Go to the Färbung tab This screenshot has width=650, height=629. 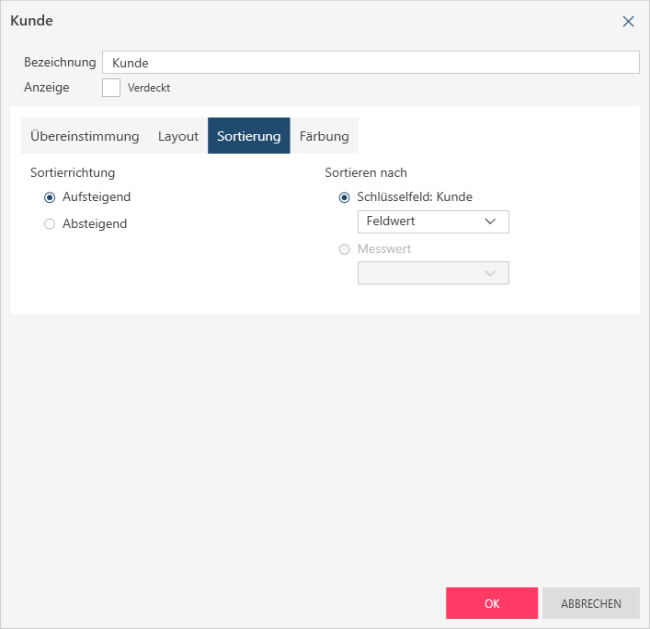click(x=324, y=136)
